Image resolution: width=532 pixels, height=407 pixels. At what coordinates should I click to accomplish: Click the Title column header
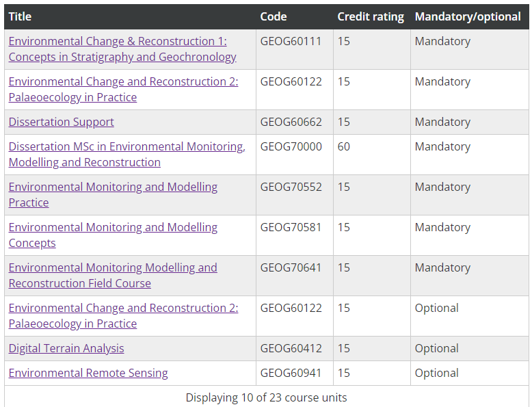coord(20,16)
